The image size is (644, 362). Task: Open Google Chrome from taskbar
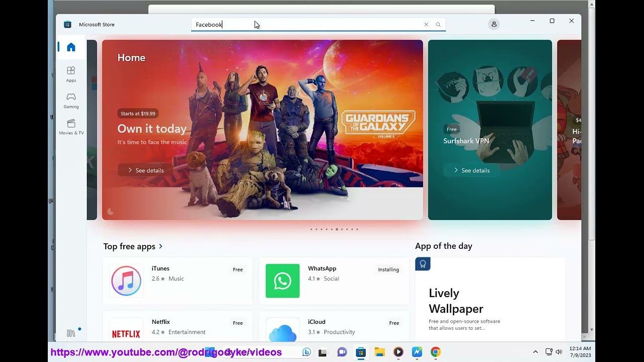[436, 352]
